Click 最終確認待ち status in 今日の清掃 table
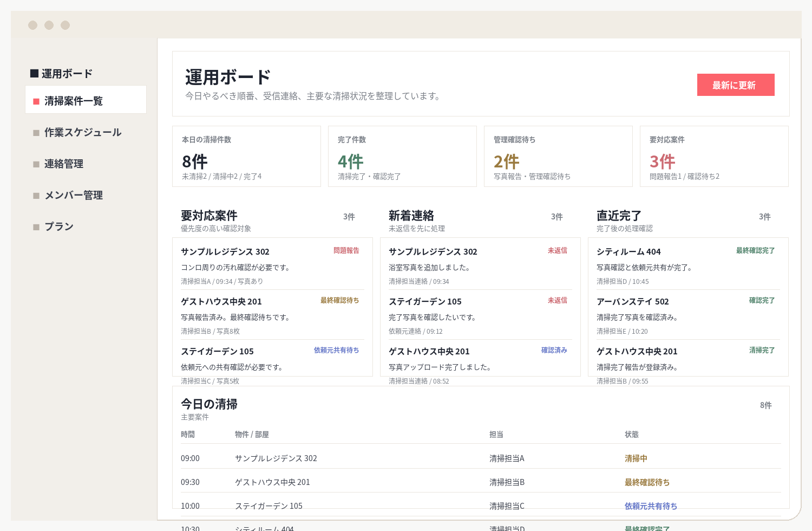This screenshot has width=812, height=531. [x=647, y=482]
